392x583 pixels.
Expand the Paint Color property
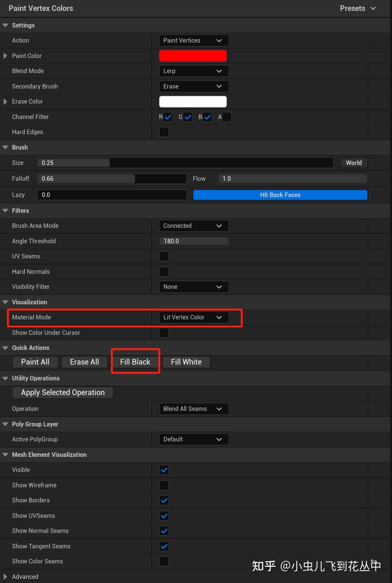click(x=5, y=55)
